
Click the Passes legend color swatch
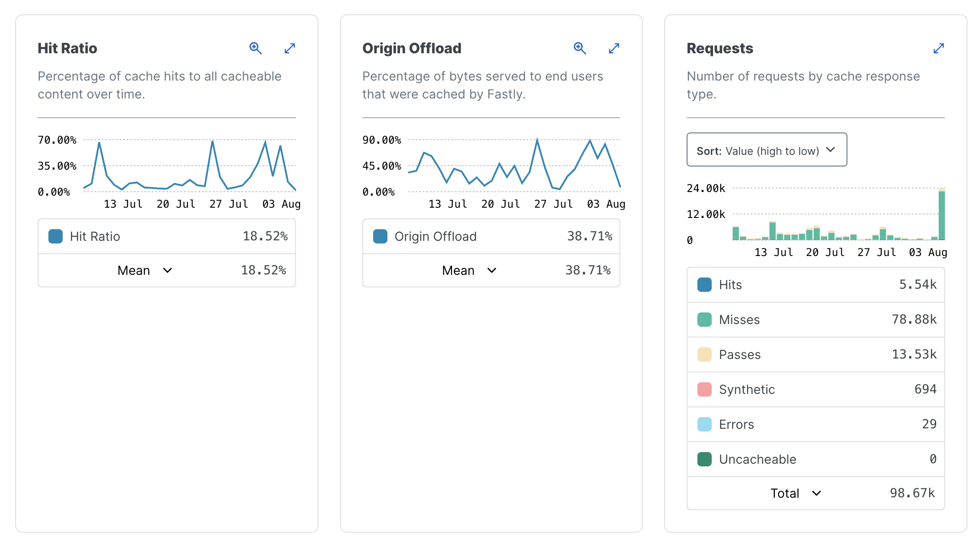705,354
